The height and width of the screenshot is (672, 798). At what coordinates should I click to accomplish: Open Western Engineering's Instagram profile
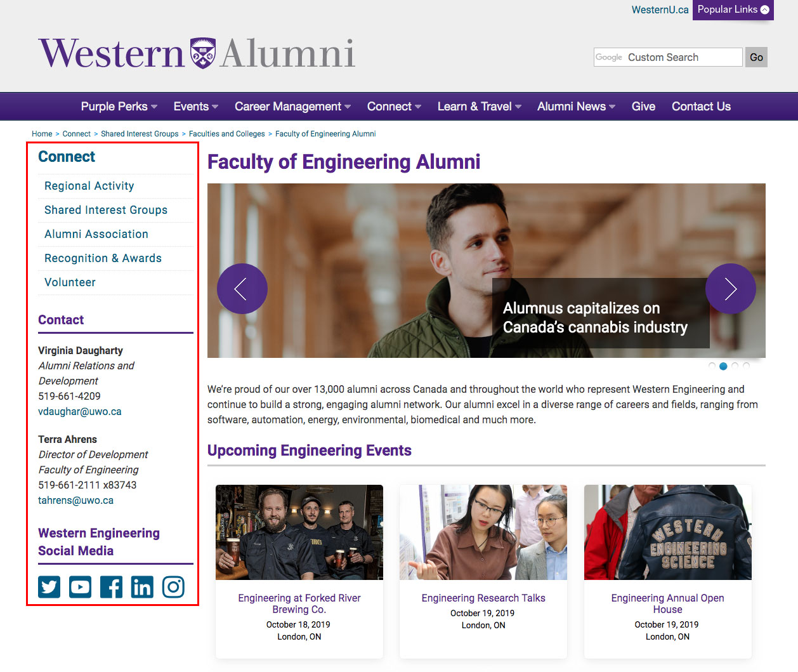(x=173, y=587)
